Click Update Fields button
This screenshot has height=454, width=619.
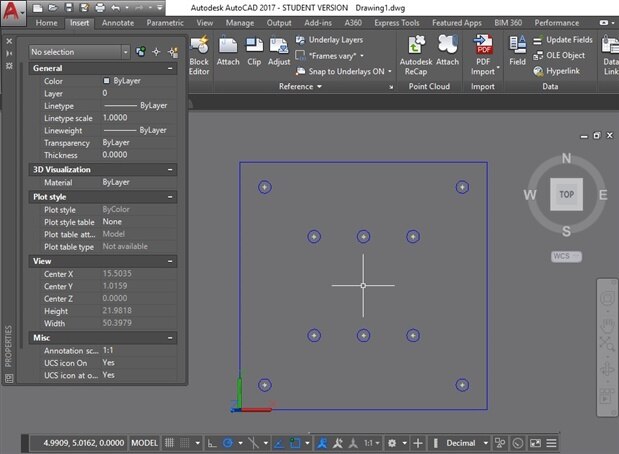pyautogui.click(x=565, y=40)
